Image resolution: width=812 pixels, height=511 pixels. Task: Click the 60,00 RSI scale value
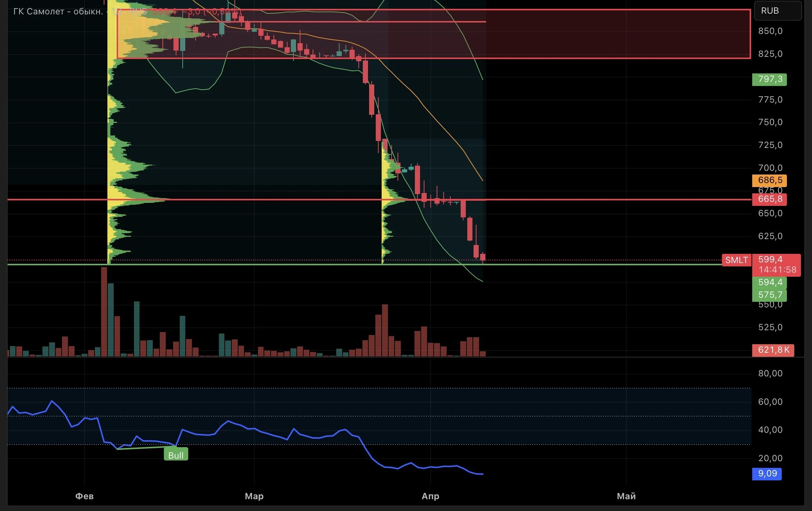pos(770,402)
